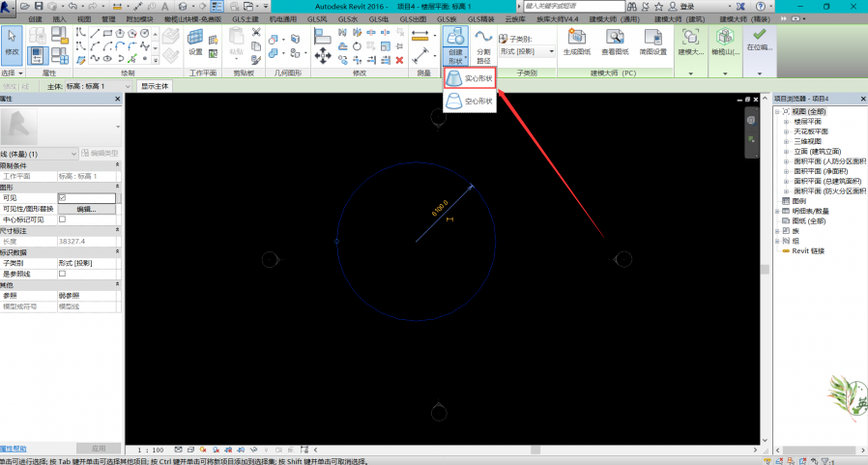Click the 登录 sign-in button
The height and width of the screenshot is (465, 868).
(681, 6)
